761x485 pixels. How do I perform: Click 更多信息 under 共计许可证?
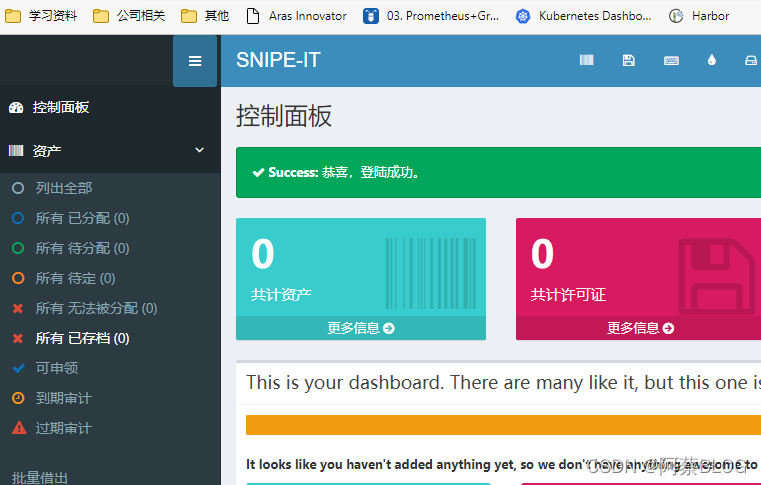point(640,328)
